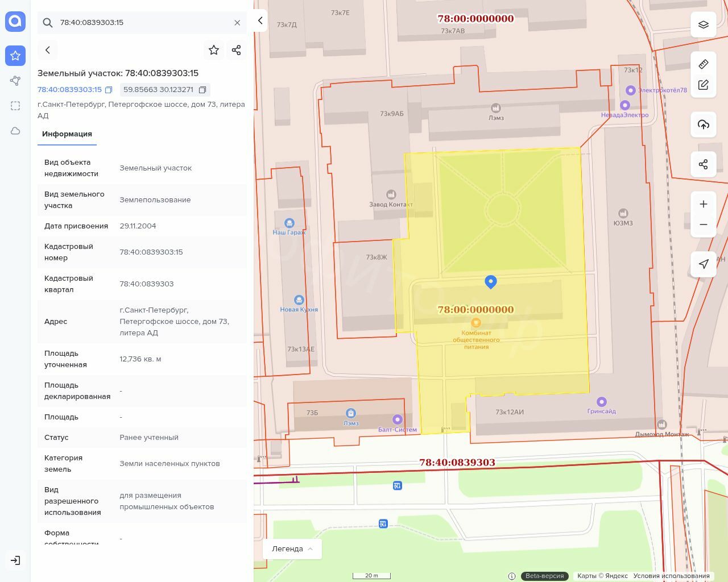Add this parcel to favorites with the star
Image resolution: width=728 pixels, height=582 pixels.
[x=214, y=50]
